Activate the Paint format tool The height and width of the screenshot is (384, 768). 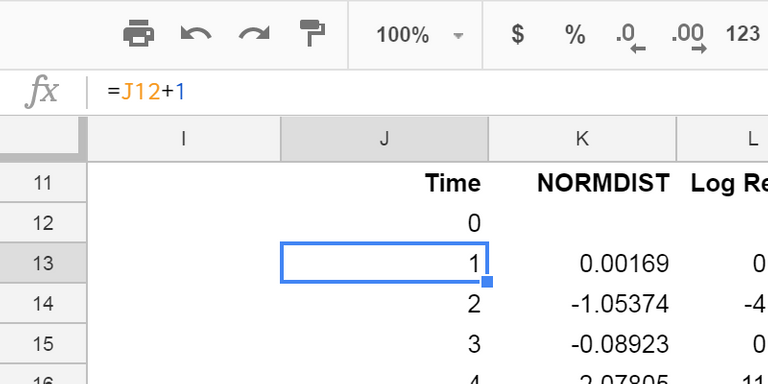click(x=312, y=33)
